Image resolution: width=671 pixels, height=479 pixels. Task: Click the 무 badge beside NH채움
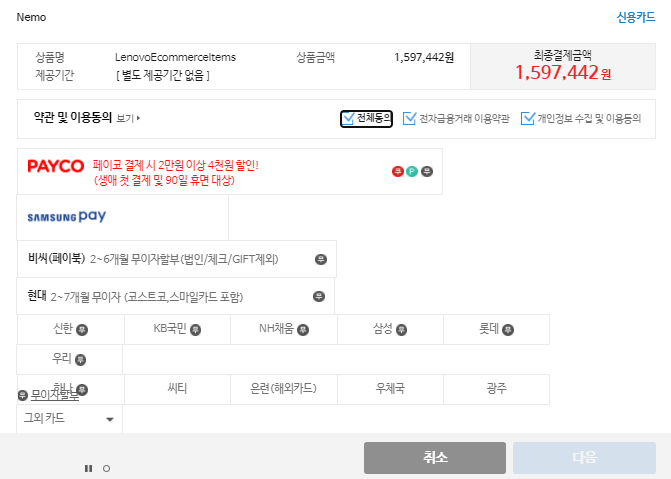(x=303, y=330)
